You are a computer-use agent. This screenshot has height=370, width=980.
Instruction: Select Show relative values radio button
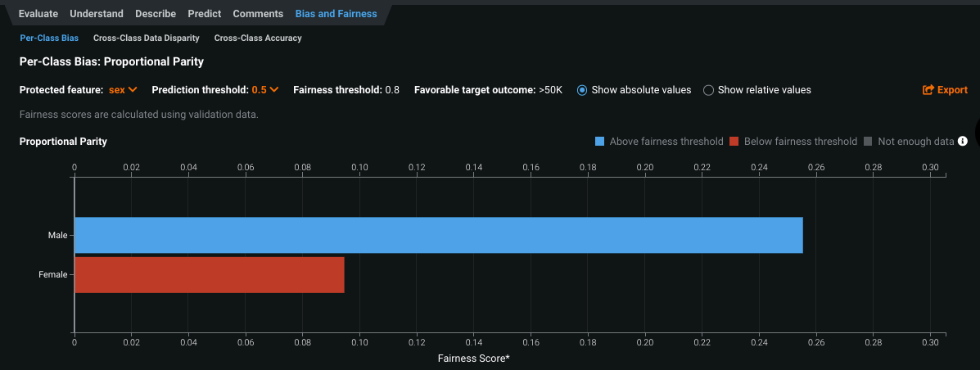click(709, 90)
